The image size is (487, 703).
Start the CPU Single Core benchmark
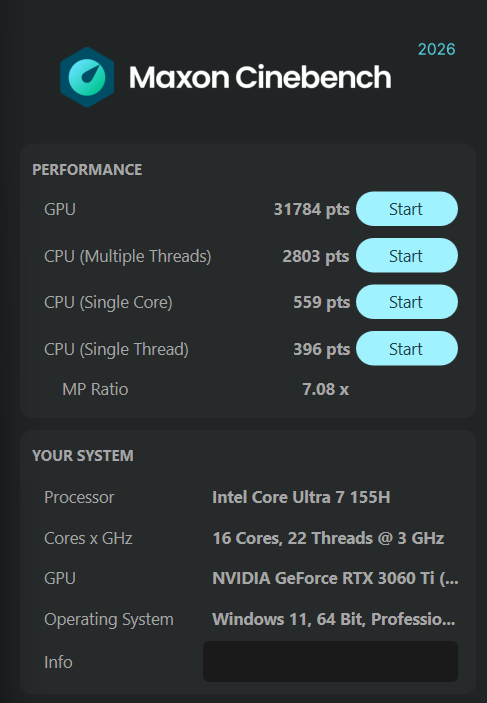[407, 302]
